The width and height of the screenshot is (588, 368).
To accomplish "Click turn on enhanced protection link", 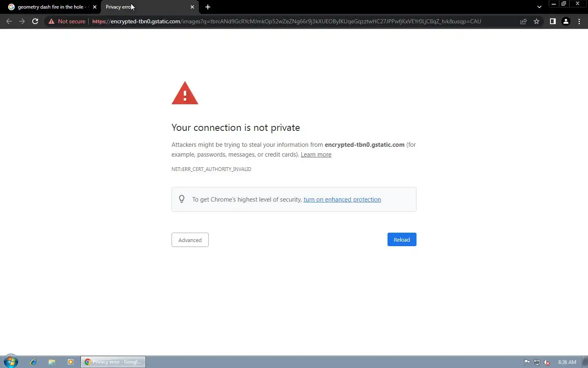I will pos(342,200).
